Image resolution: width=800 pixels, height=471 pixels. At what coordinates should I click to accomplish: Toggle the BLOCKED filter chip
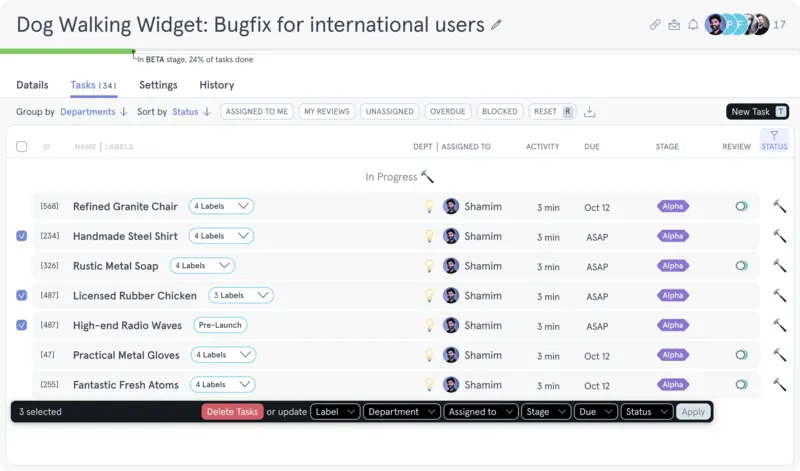point(499,111)
